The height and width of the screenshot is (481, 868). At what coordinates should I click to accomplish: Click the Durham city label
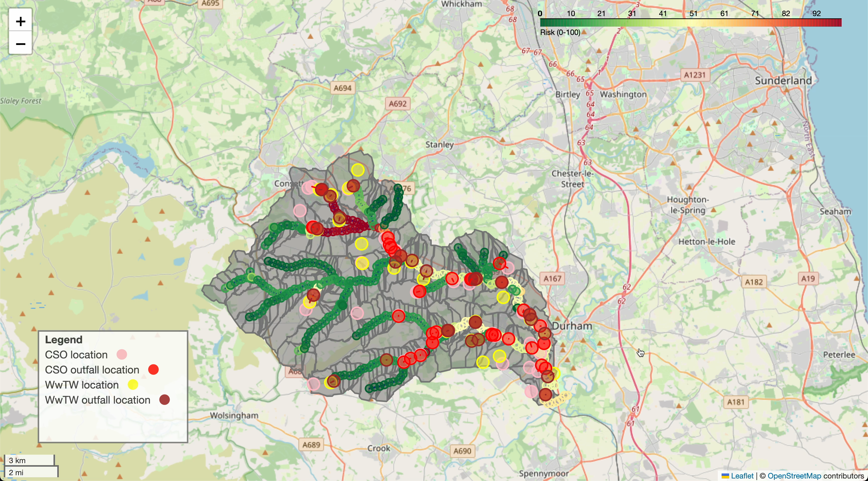[x=572, y=326]
